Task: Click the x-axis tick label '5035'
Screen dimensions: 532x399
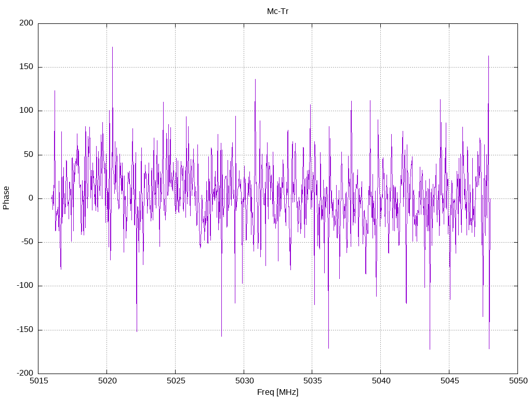Action: click(312, 381)
